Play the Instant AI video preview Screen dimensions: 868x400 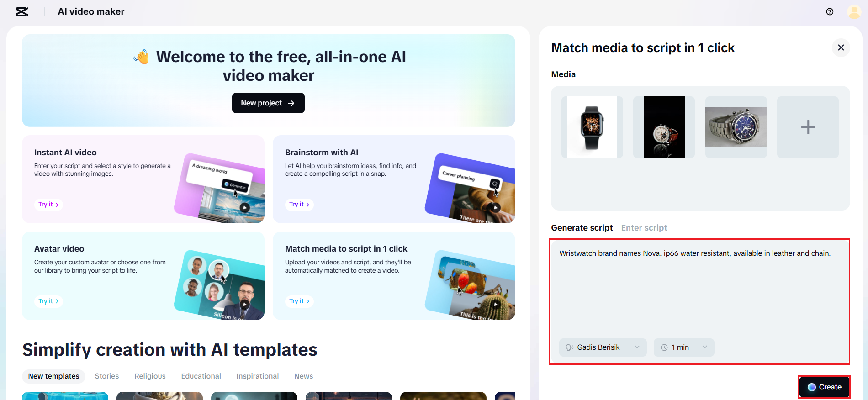tap(245, 208)
